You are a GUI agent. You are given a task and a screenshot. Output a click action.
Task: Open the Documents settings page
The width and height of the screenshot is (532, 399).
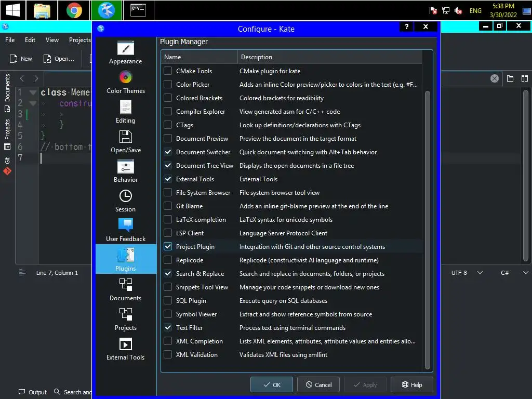pos(126,289)
